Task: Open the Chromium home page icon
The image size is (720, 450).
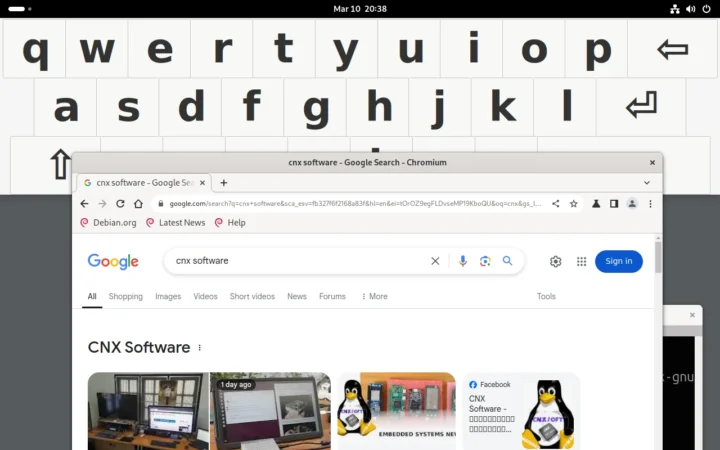Action: point(138,203)
